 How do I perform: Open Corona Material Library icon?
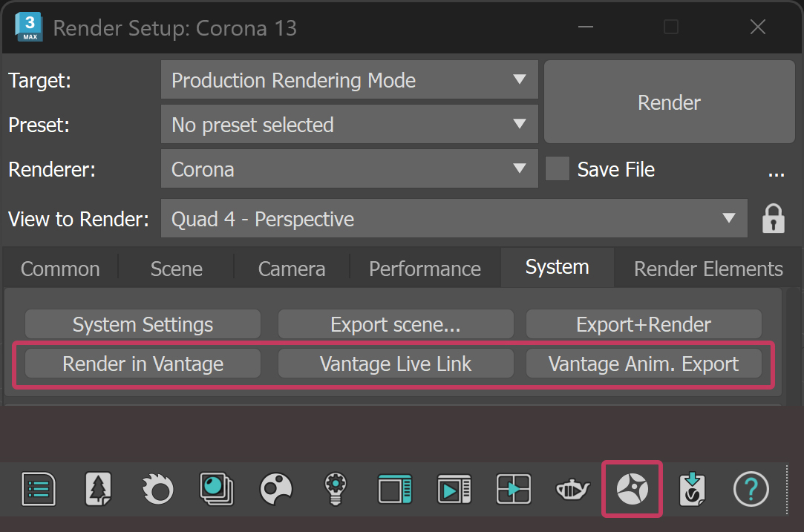click(217, 489)
